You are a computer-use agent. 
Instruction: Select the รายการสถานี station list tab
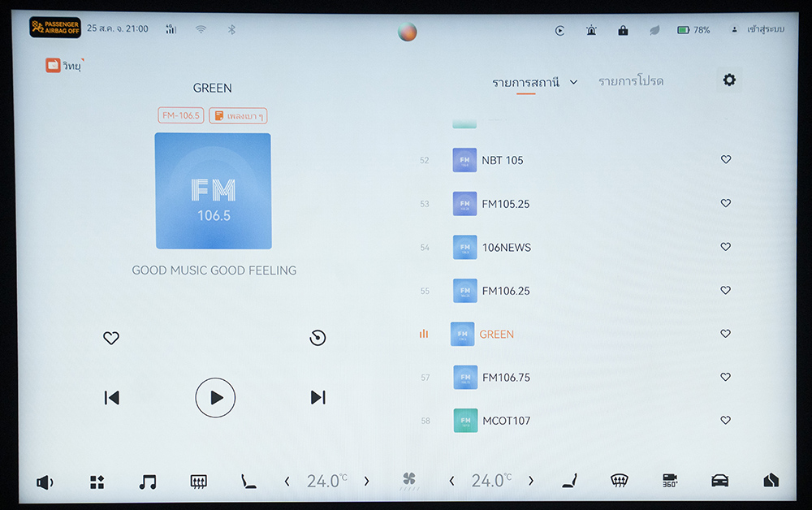pyautogui.click(x=525, y=82)
